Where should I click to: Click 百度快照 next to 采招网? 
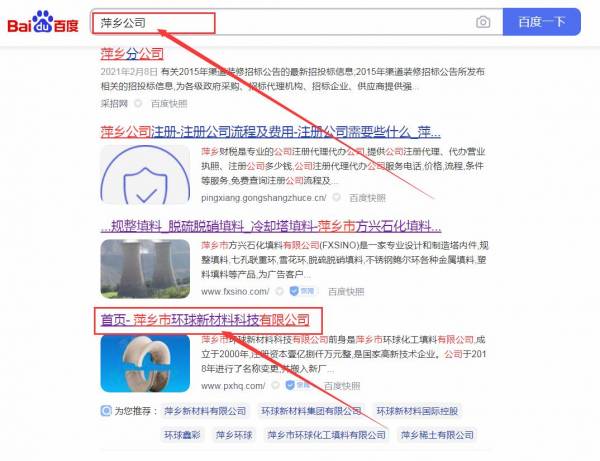(x=169, y=104)
